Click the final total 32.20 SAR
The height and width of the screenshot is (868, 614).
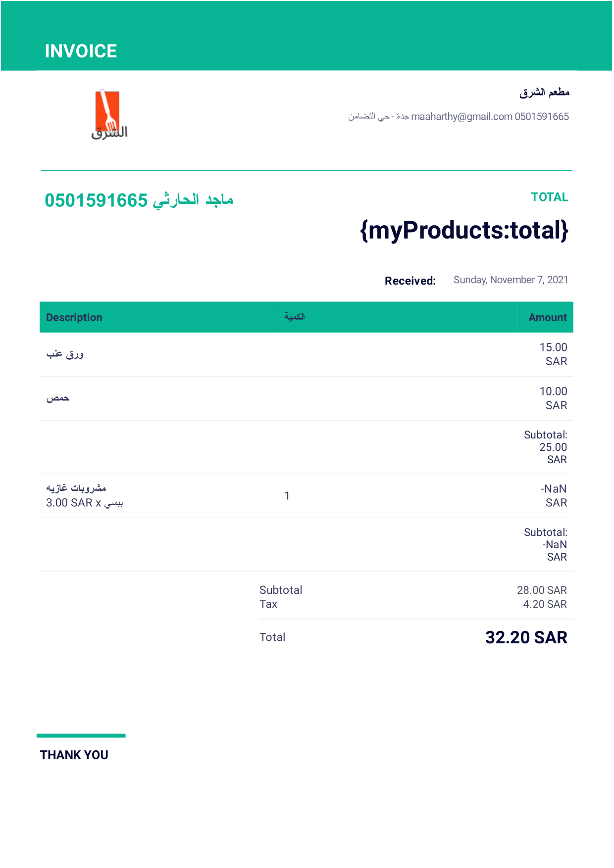pos(526,637)
